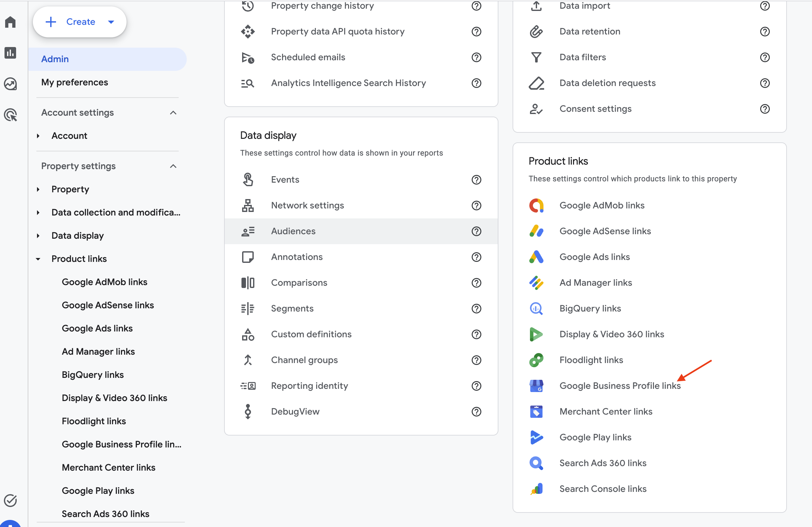Click the Google AdMob logo icon
The width and height of the screenshot is (812, 527).
536,206
